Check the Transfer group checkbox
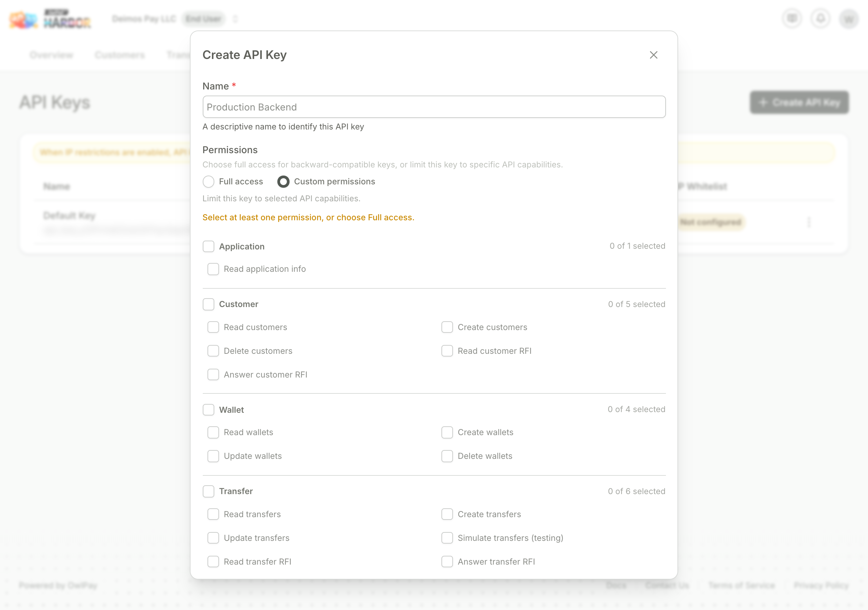This screenshot has width=868, height=610. click(x=208, y=491)
